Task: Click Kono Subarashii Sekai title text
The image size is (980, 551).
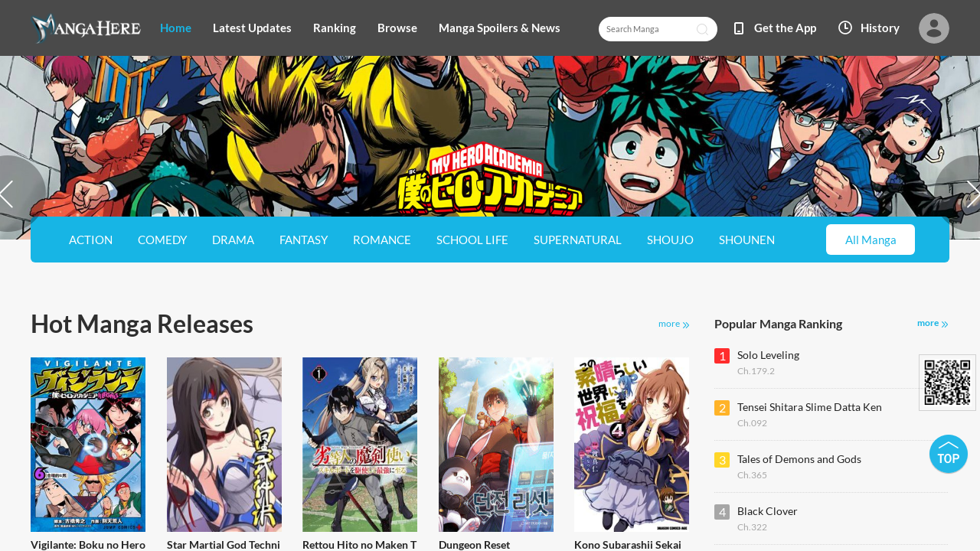Action: tap(628, 544)
